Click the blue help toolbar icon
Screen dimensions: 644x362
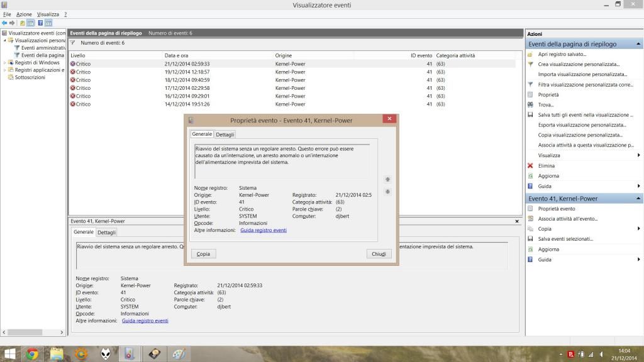coord(40,23)
